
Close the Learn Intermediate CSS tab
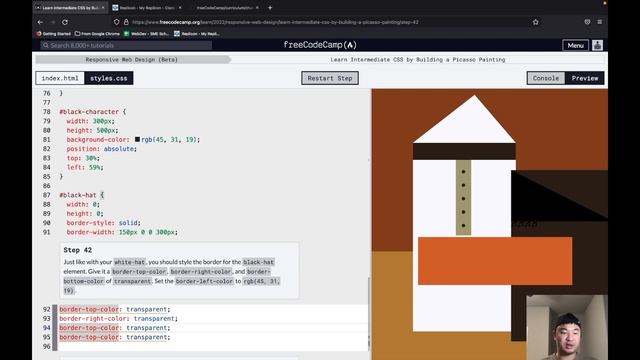click(103, 7)
